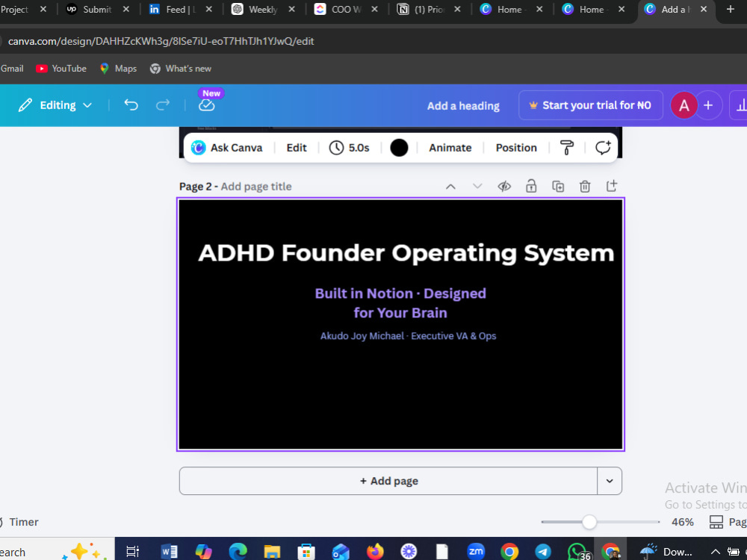Open the Editing mode dropdown

tap(55, 105)
